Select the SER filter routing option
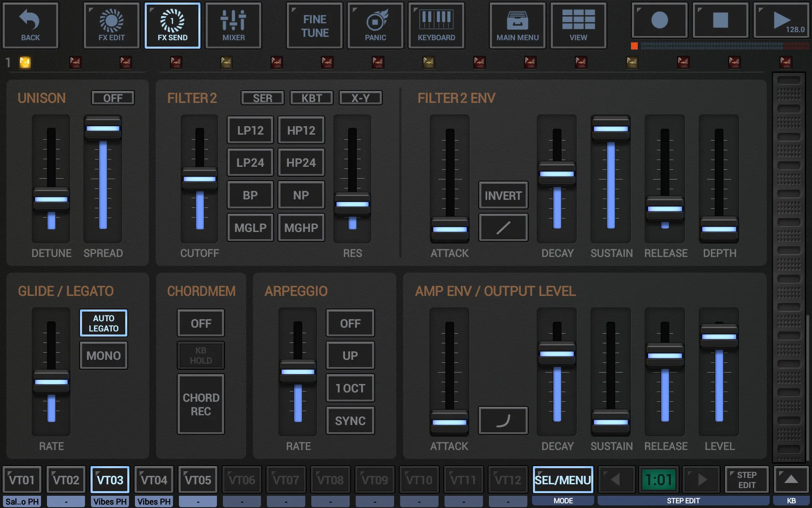The height and width of the screenshot is (508, 812). coord(262,97)
